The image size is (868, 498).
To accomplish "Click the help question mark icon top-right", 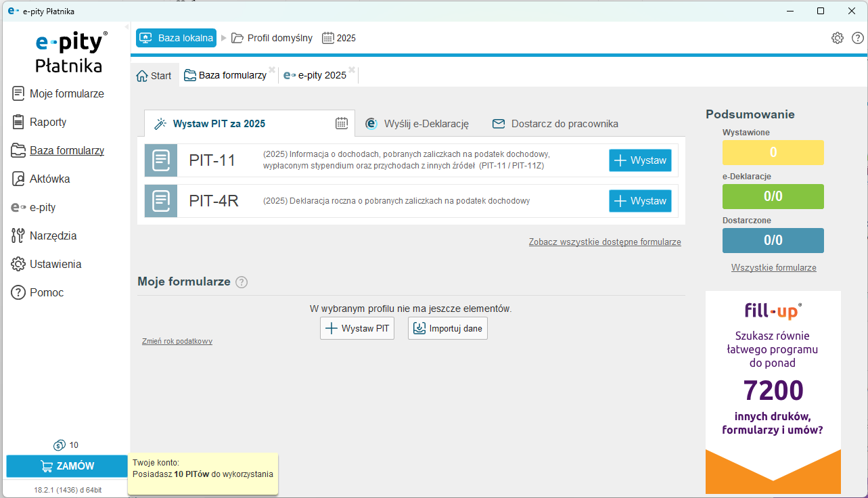I will [x=857, y=38].
